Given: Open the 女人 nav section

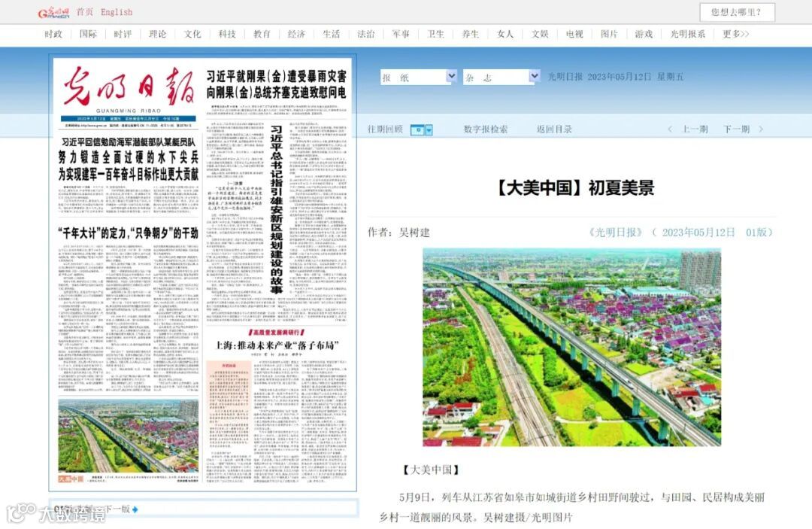Looking at the screenshot, I should click(x=505, y=34).
